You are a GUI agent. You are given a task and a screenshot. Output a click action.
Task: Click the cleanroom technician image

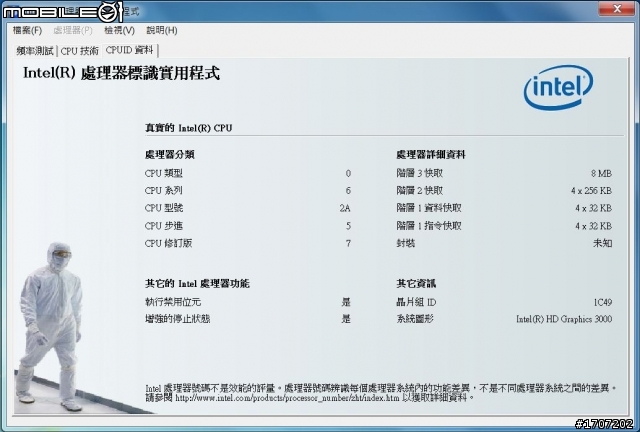point(50,327)
